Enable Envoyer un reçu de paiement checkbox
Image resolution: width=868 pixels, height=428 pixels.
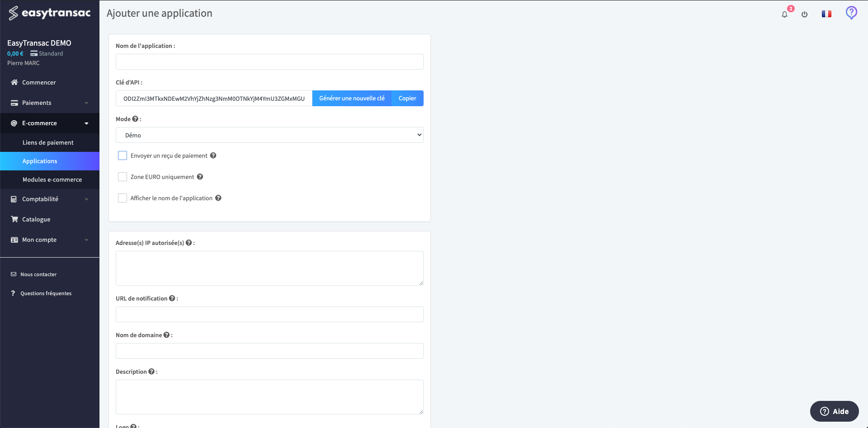123,155
